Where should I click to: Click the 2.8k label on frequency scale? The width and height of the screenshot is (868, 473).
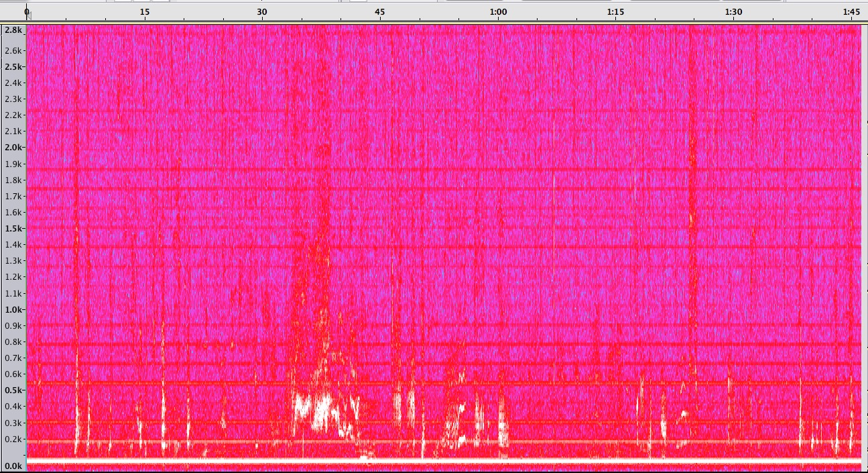pyautogui.click(x=13, y=31)
